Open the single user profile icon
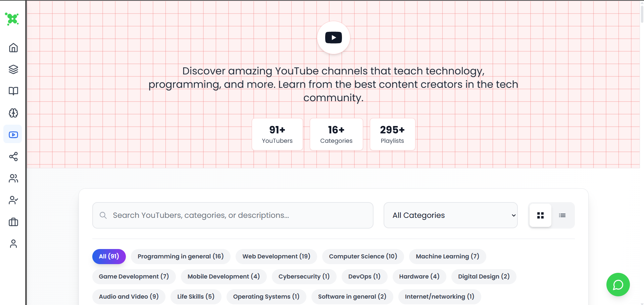The width and height of the screenshot is (644, 305). (13, 244)
